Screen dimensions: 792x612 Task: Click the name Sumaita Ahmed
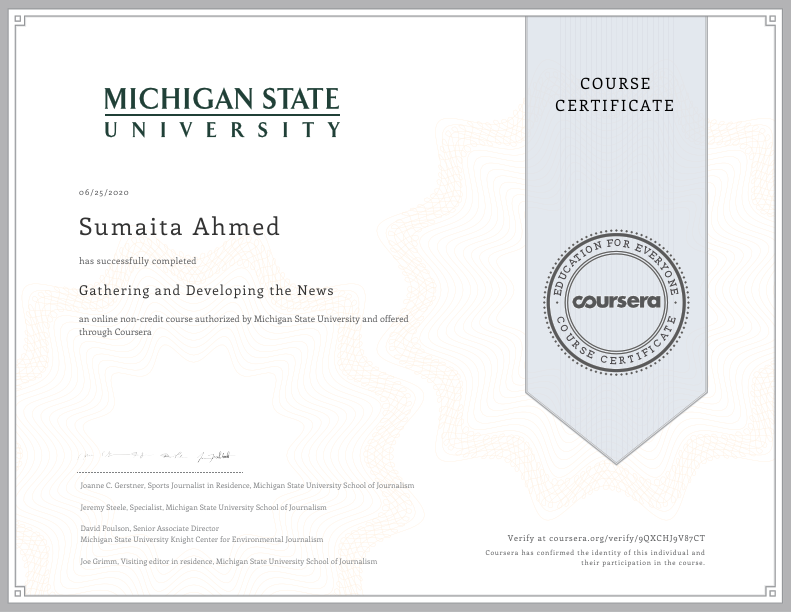coord(179,226)
